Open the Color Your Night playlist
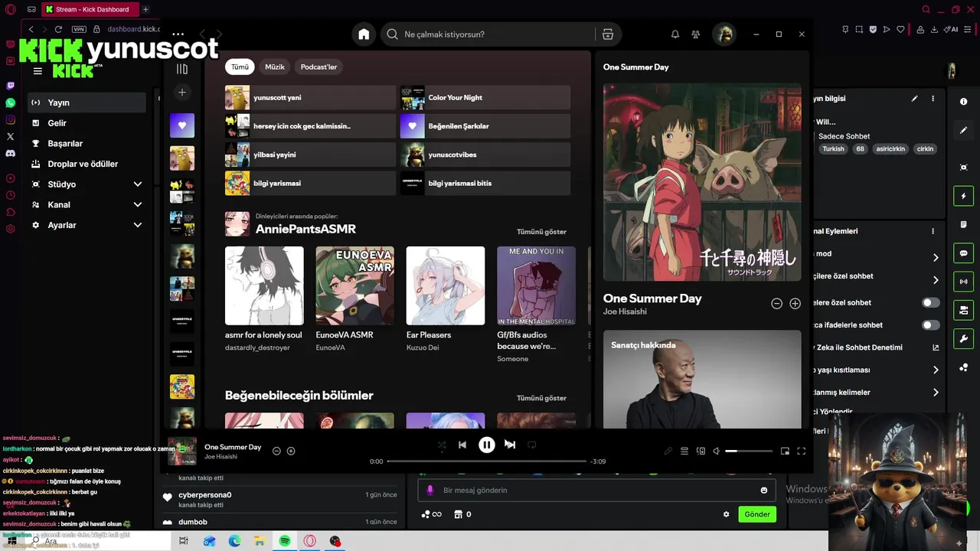 click(x=485, y=98)
